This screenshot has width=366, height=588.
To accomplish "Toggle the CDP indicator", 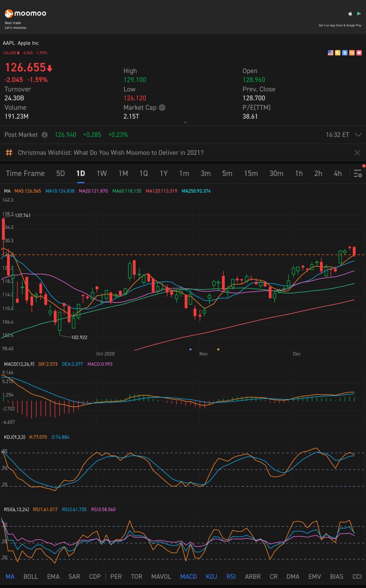I will tap(95, 576).
